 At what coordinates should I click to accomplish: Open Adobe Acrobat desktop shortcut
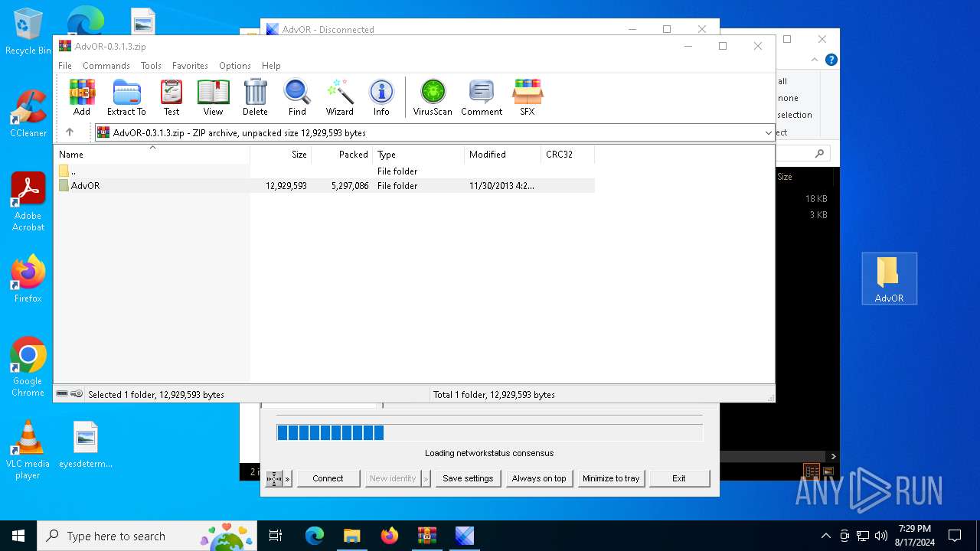28,202
